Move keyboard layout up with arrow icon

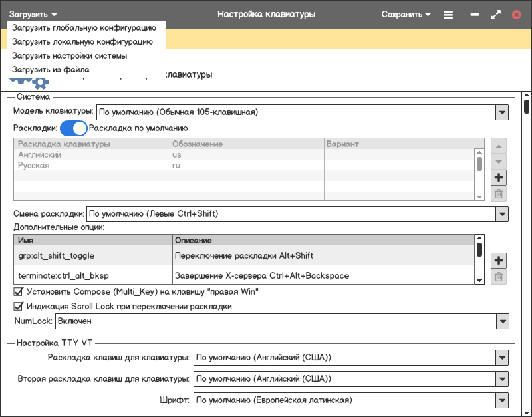[x=499, y=146]
